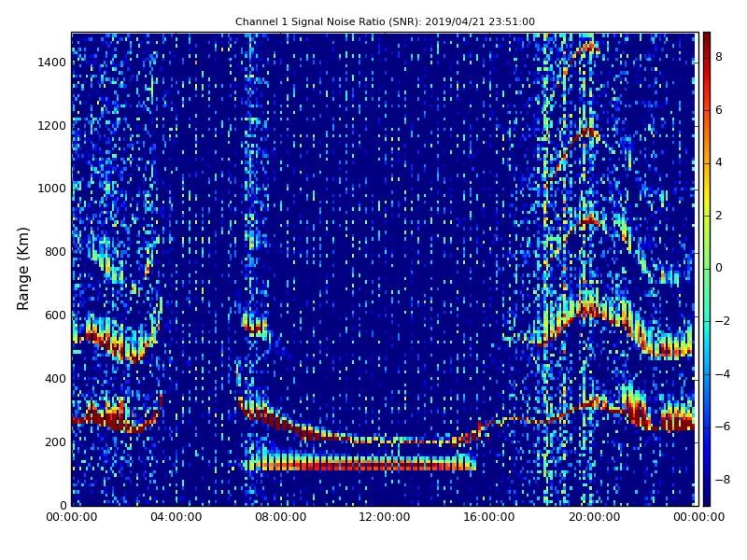Click the 20:00:00 time axis label
The height and width of the screenshot is (560, 747).
tap(595, 517)
